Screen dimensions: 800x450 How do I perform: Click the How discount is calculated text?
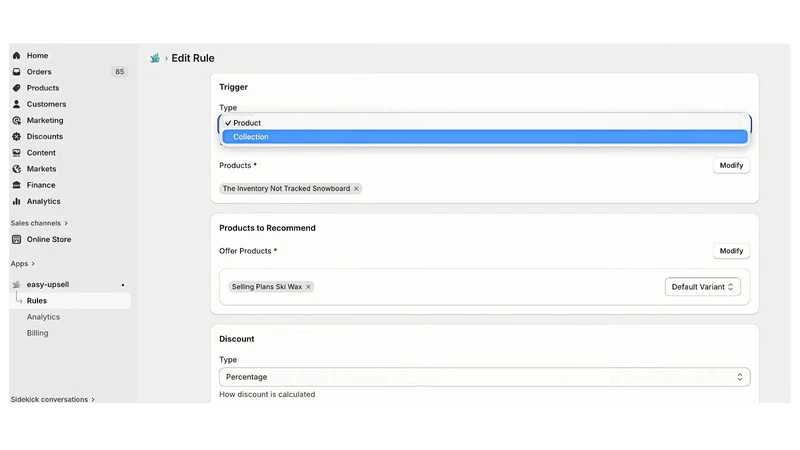[x=267, y=394]
